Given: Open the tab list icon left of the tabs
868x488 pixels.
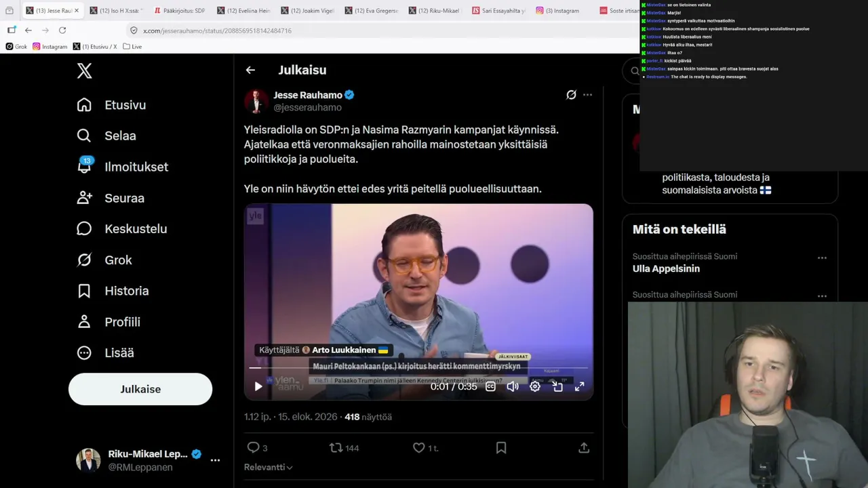Looking at the screenshot, I should point(9,11).
